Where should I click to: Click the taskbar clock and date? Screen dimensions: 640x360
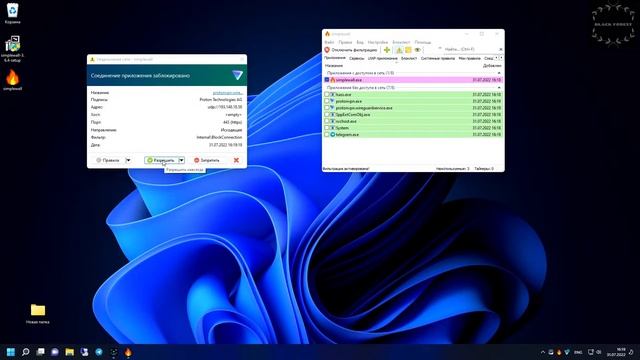616,352
